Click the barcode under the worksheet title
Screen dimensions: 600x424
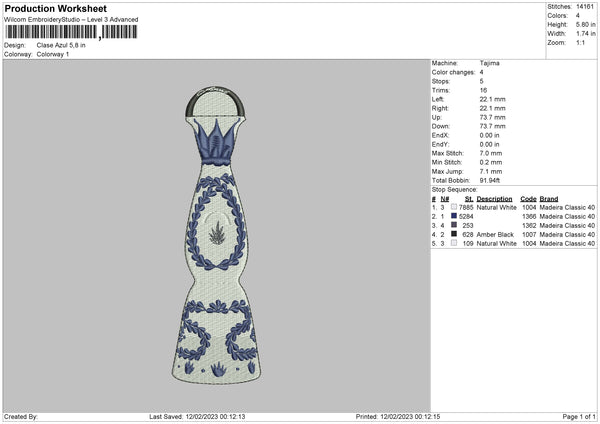click(x=71, y=32)
